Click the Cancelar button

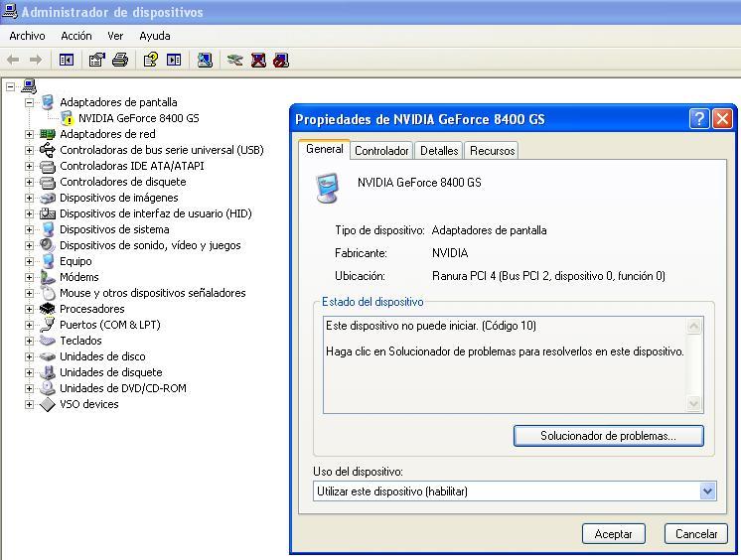pyautogui.click(x=696, y=534)
